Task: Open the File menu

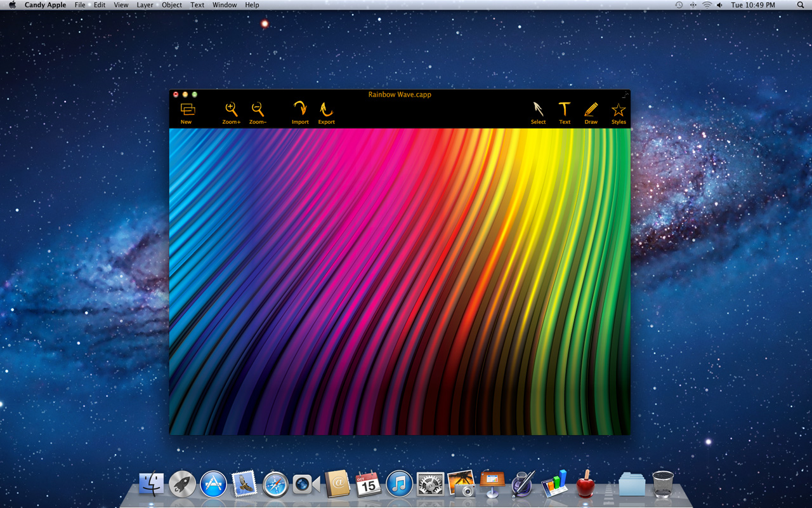Action: click(80, 5)
